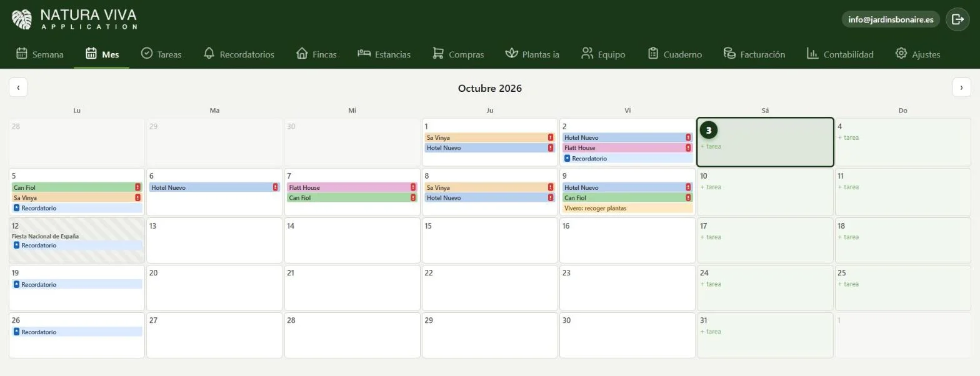The height and width of the screenshot is (376, 980).
Task: Click the Compras shopping cart icon
Action: tap(438, 53)
